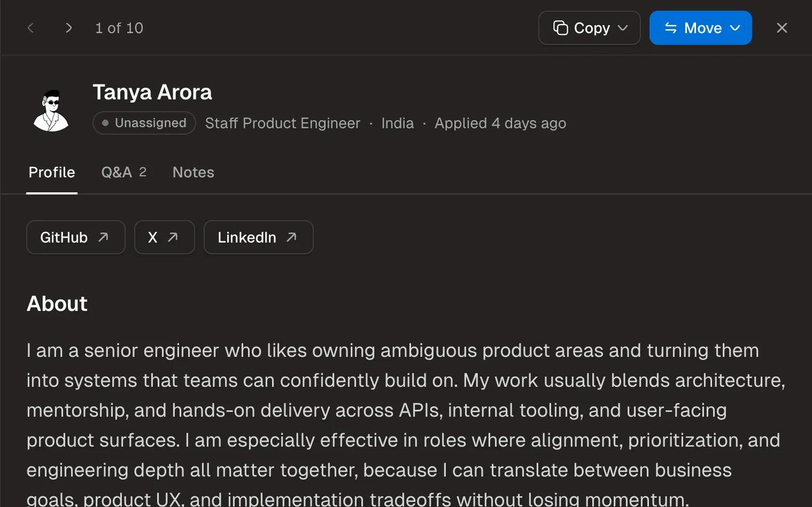Click the Unassigned status badge
812x507 pixels.
144,123
